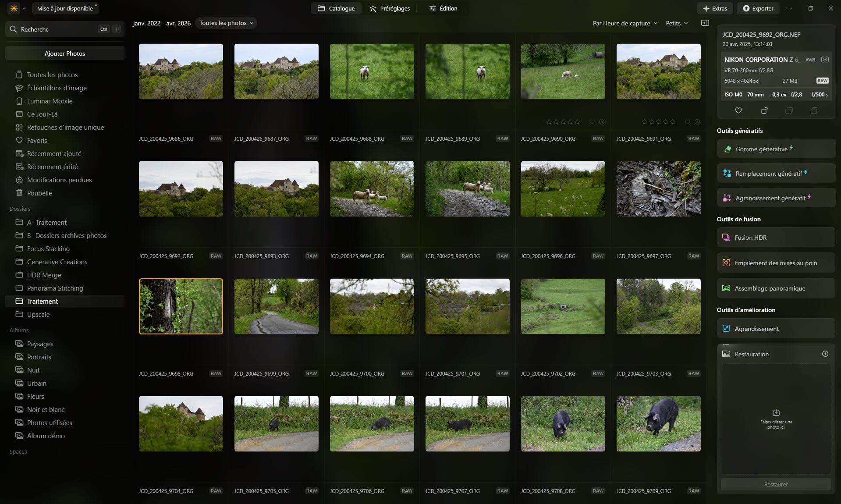Open the Toutes les photos filter dropdown

(226, 23)
